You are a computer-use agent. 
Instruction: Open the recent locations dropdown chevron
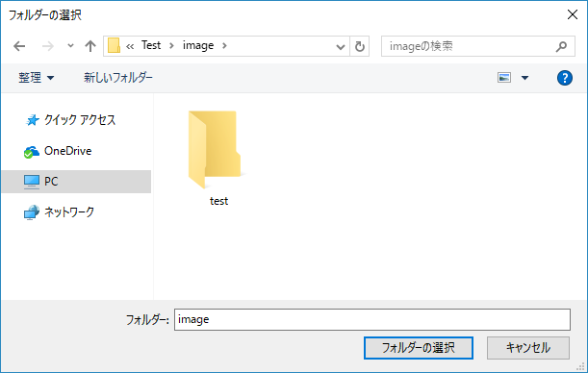[x=70, y=46]
